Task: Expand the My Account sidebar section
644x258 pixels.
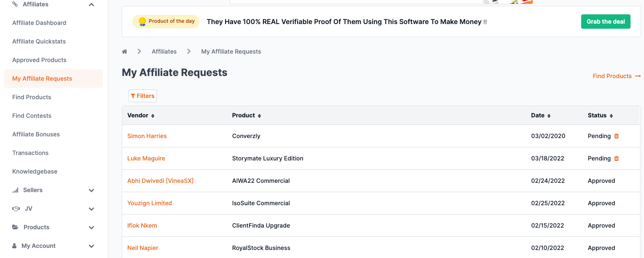Action: click(x=91, y=246)
